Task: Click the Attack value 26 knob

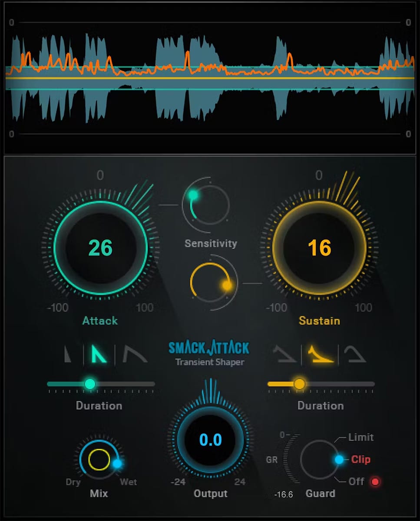Action: pos(101,248)
